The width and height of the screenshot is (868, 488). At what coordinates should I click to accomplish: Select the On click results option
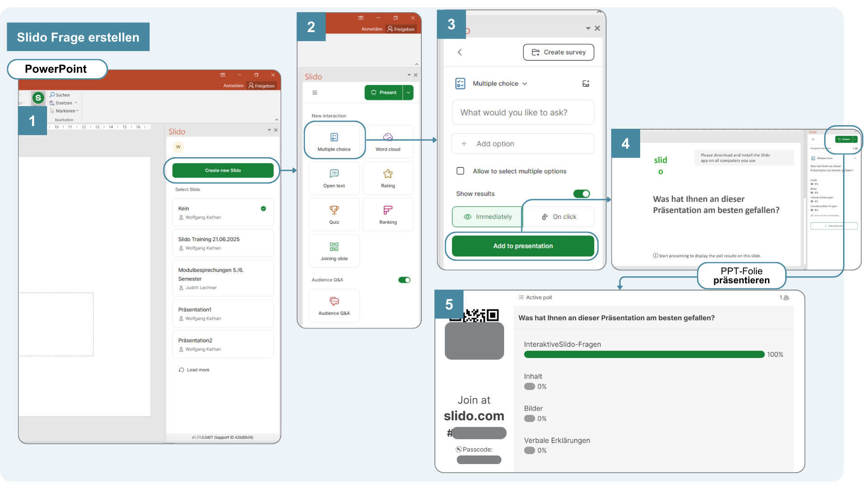559,217
